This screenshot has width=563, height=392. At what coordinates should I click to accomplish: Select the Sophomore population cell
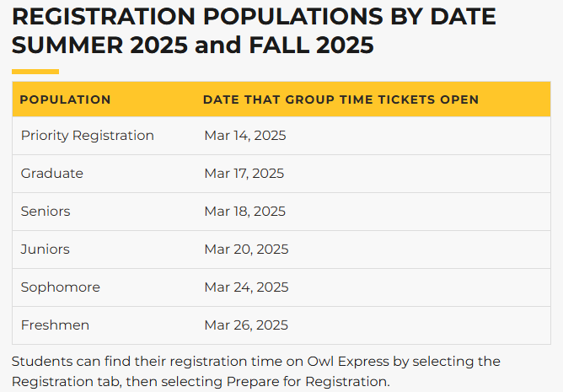pyautogui.click(x=61, y=287)
